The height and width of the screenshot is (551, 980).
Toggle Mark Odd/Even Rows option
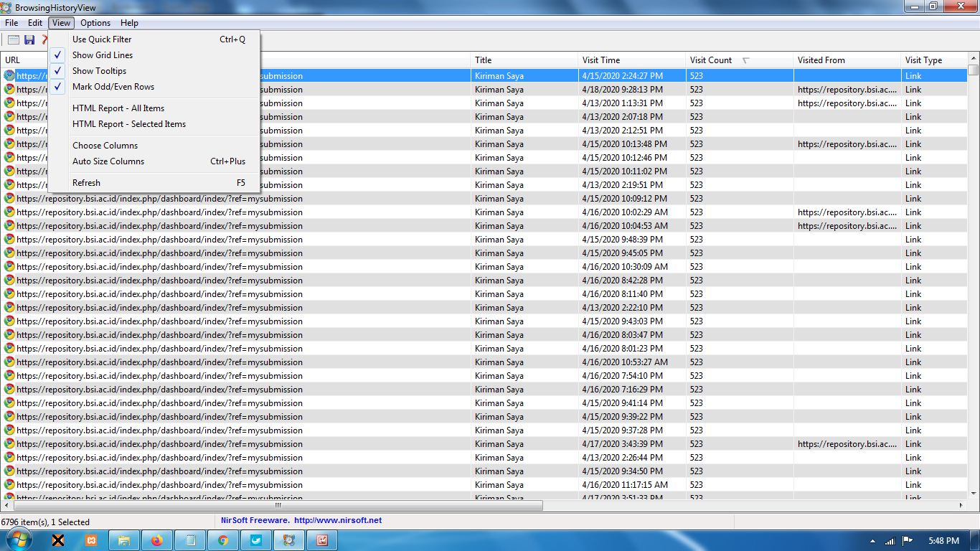click(113, 87)
